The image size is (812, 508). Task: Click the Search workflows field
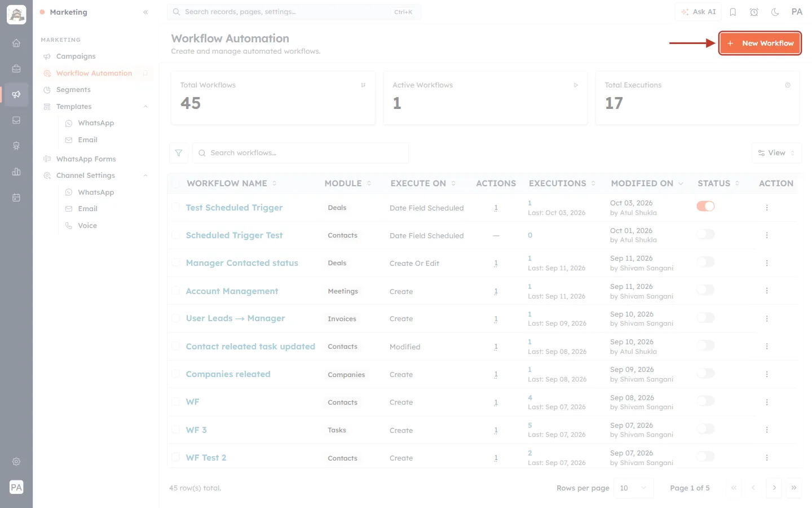click(301, 153)
